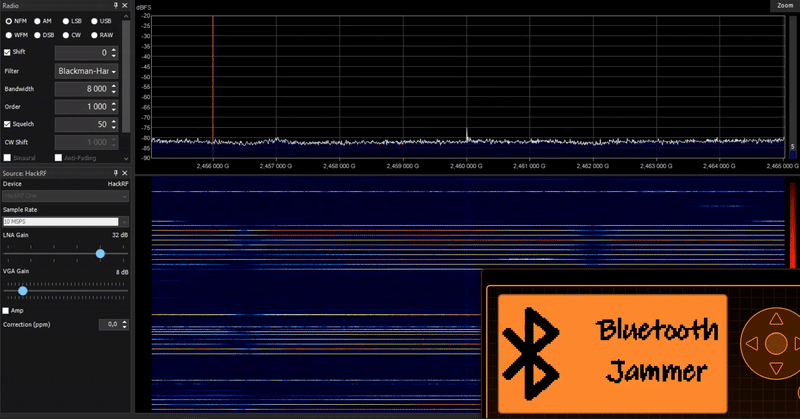Click the 2,456.000 G frequency label
The height and width of the screenshot is (419, 800).
[x=213, y=166]
